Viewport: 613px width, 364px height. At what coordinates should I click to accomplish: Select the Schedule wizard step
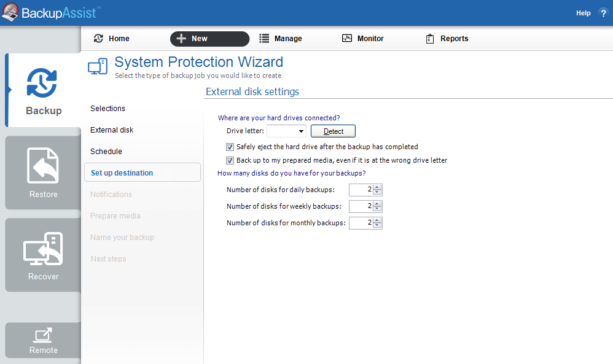(106, 152)
